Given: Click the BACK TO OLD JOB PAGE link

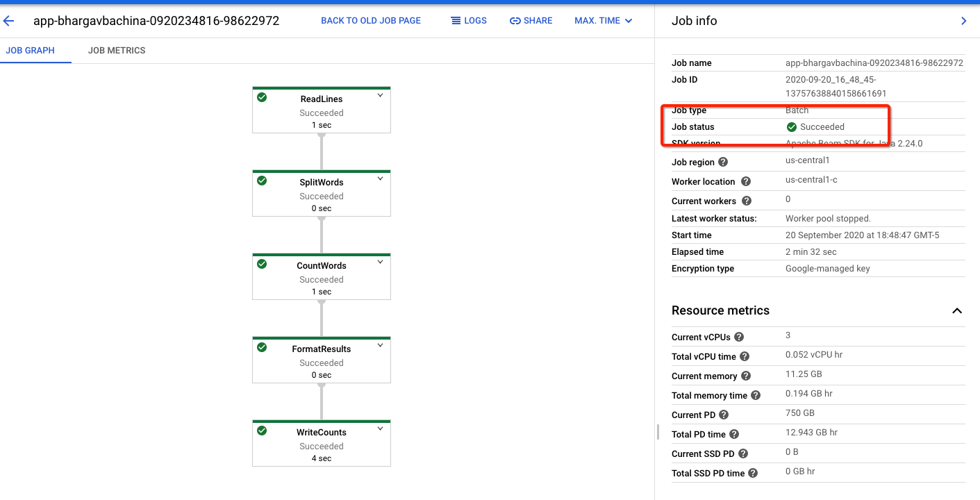Looking at the screenshot, I should [x=371, y=20].
